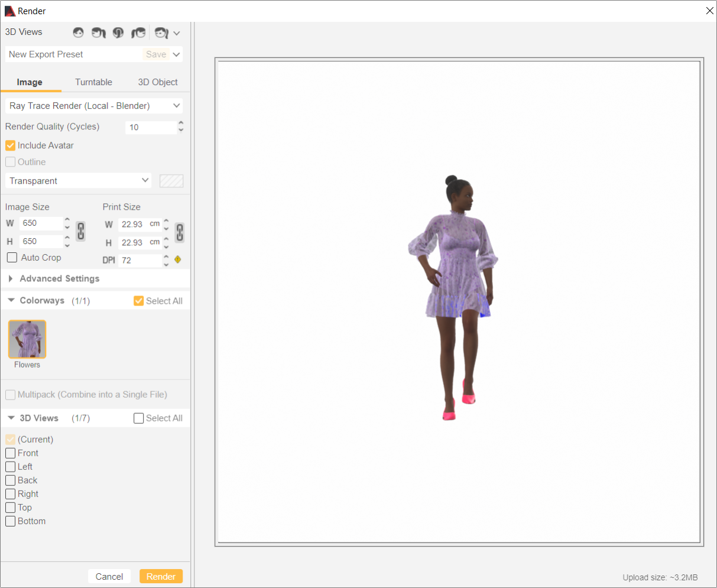Toggle the Multipack combine checkbox

pyautogui.click(x=10, y=395)
